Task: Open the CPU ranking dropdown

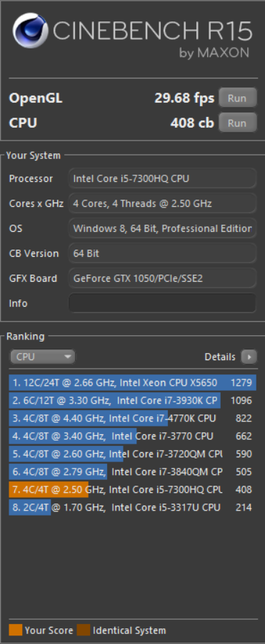Action: [x=42, y=357]
